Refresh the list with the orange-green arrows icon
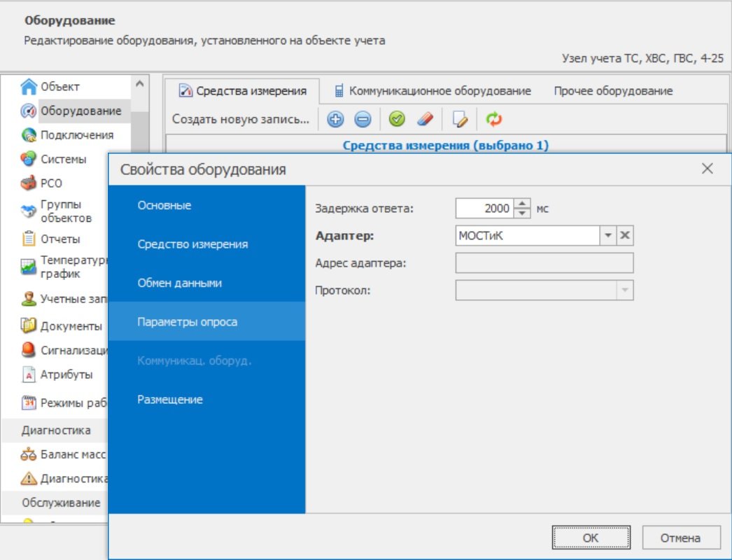 click(x=494, y=119)
